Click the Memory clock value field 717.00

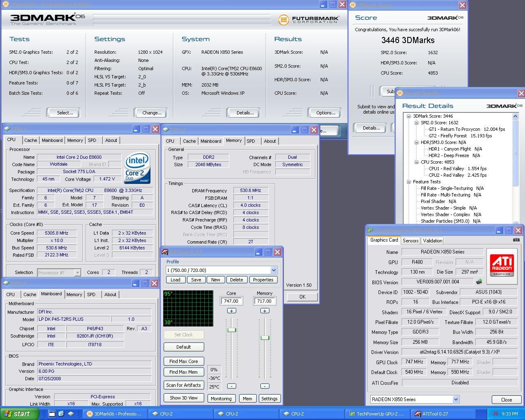(x=265, y=301)
